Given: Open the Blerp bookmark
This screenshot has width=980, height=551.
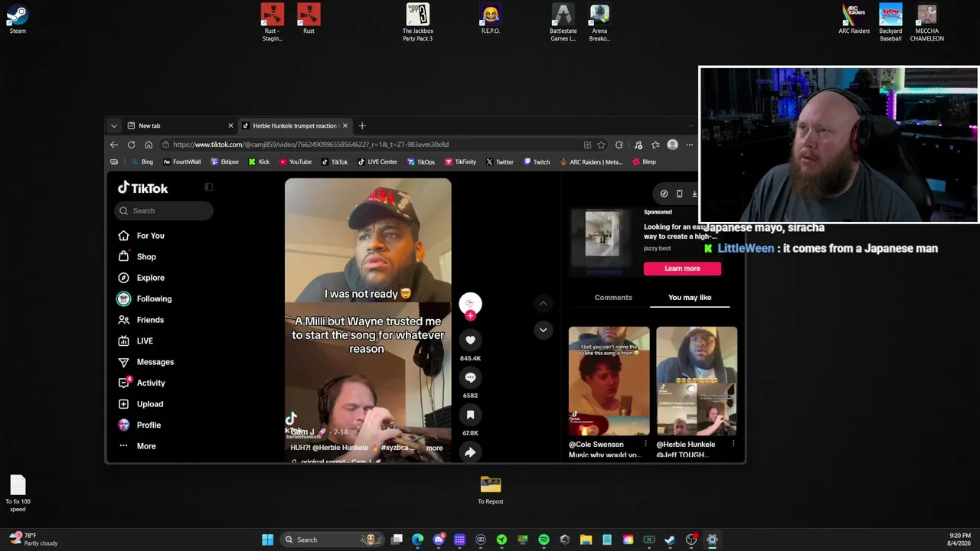Looking at the screenshot, I should (645, 162).
